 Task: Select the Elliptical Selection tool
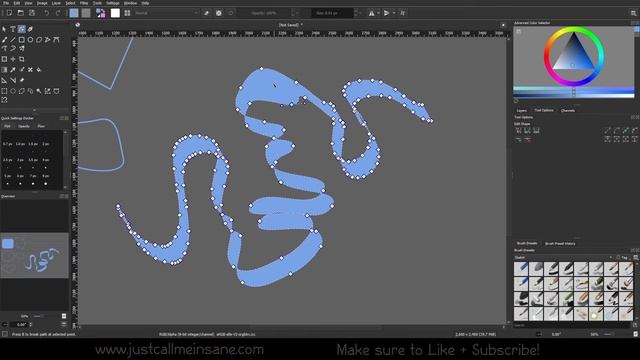coord(13,91)
